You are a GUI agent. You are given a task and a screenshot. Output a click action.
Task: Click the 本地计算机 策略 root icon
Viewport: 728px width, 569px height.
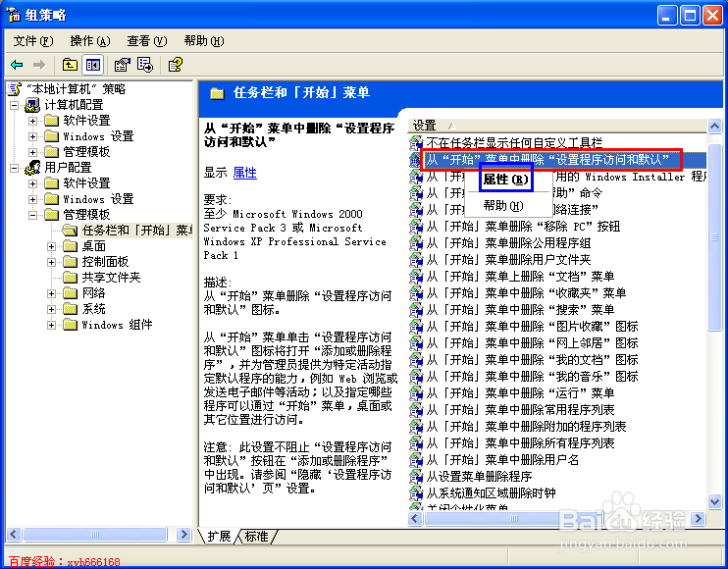point(16,88)
